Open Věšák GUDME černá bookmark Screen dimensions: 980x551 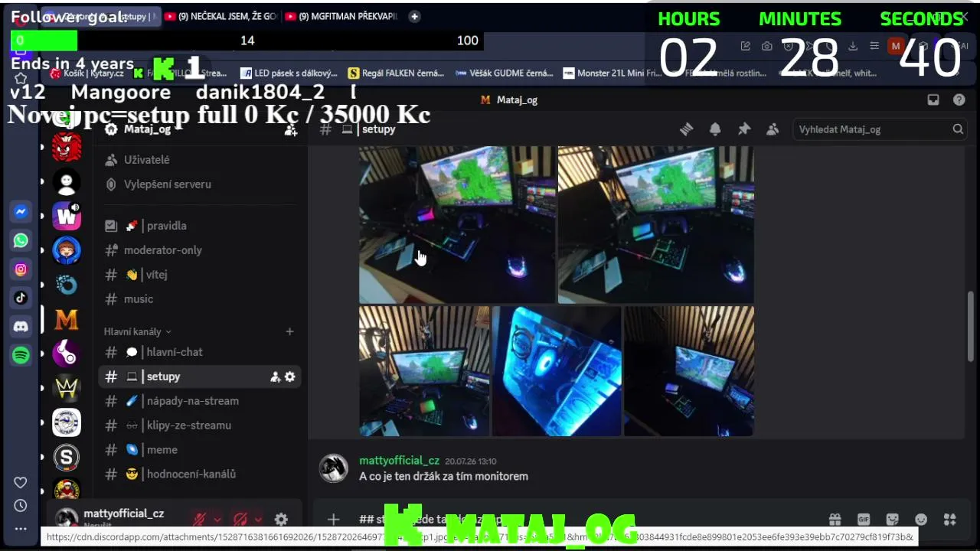coord(504,73)
